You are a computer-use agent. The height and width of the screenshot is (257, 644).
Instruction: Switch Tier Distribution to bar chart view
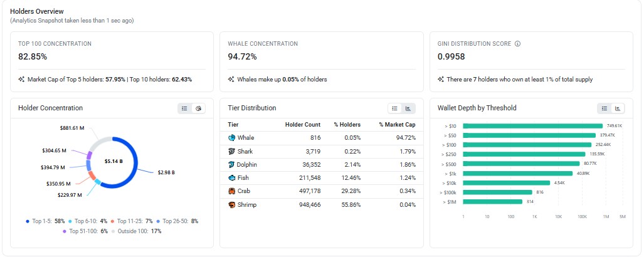tap(408, 108)
